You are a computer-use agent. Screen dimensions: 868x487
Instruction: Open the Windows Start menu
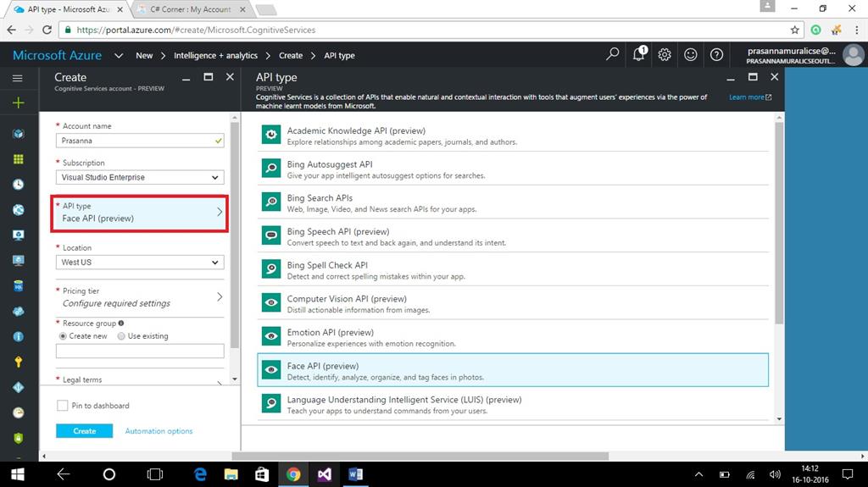(18, 474)
